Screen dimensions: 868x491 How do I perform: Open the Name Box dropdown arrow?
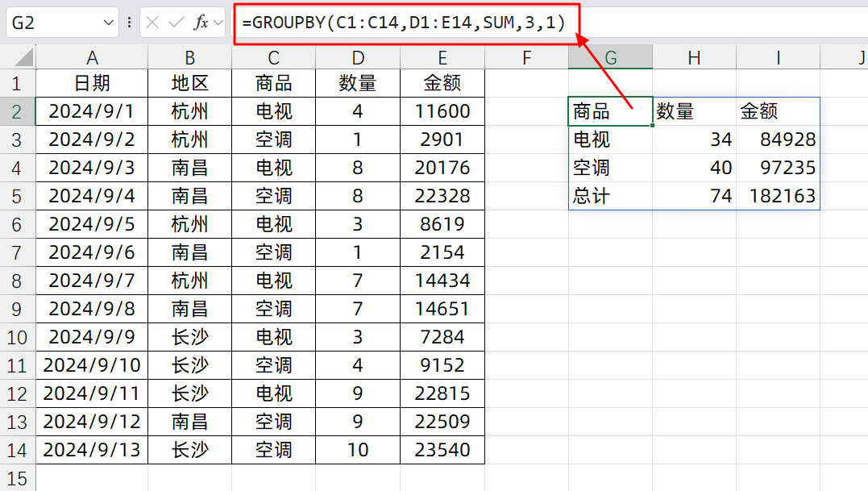point(109,23)
